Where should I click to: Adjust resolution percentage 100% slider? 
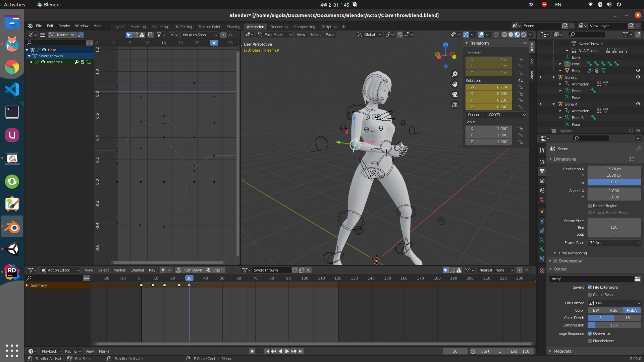click(x=614, y=182)
